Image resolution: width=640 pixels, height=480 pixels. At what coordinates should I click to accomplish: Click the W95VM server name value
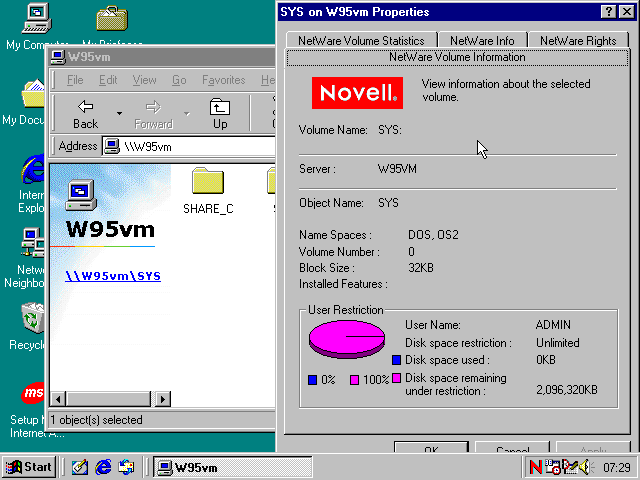tap(397, 169)
